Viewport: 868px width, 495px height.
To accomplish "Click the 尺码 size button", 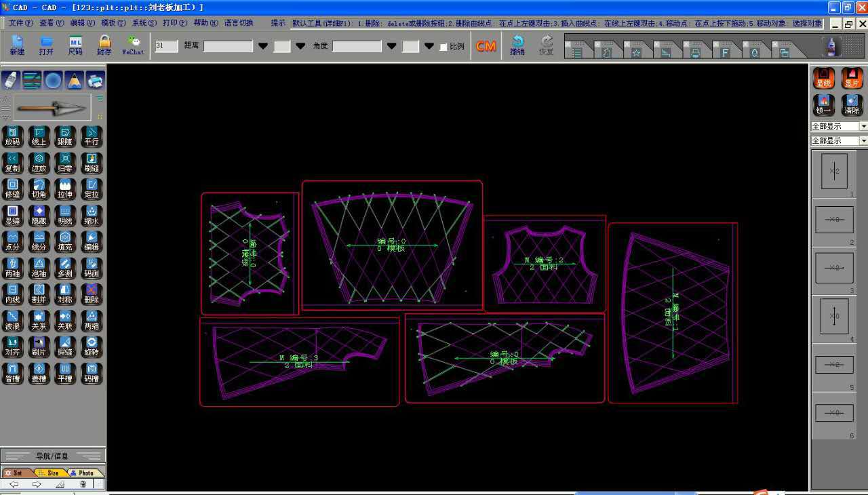I will point(75,45).
